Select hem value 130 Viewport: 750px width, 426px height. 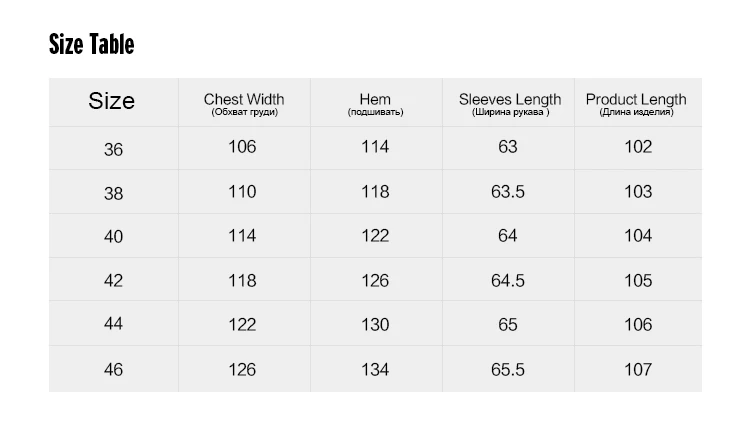[375, 324]
